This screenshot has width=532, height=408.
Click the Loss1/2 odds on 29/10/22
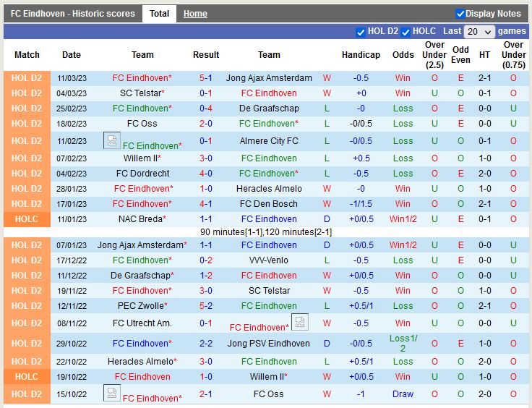pyautogui.click(x=403, y=344)
